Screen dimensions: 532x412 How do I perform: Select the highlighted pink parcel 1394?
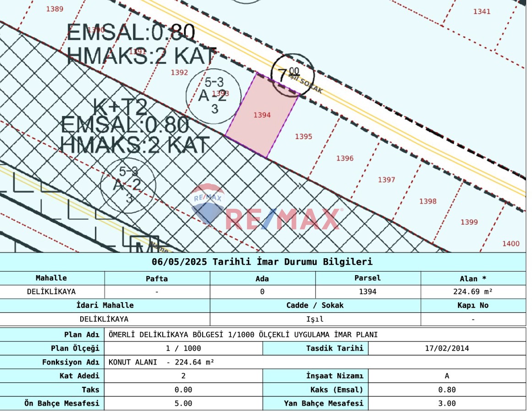tap(263, 114)
